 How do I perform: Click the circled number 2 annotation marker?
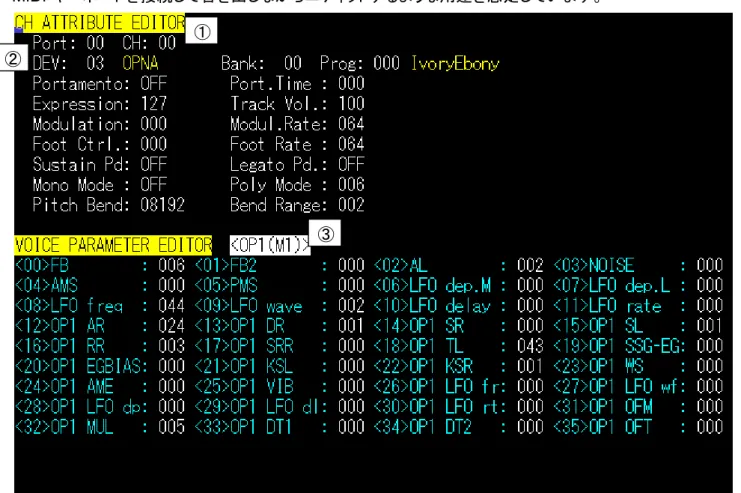tap(13, 59)
